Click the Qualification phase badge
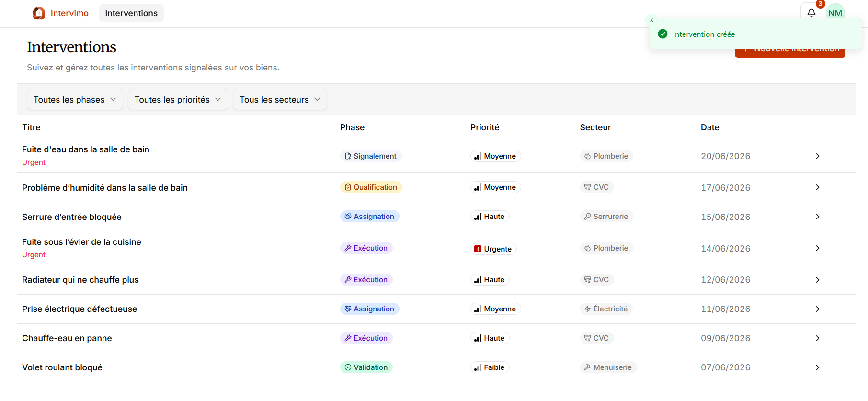The height and width of the screenshot is (401, 868). click(x=371, y=187)
